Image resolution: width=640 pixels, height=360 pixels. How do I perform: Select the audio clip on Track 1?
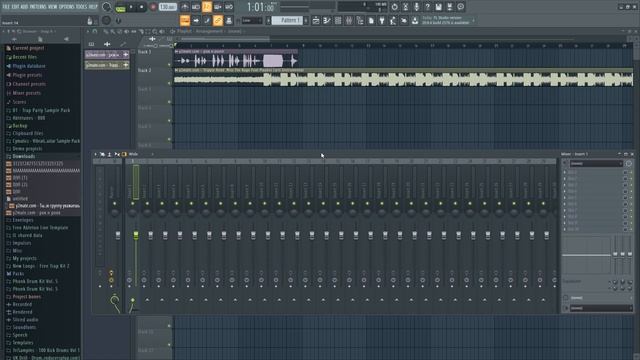click(236, 58)
